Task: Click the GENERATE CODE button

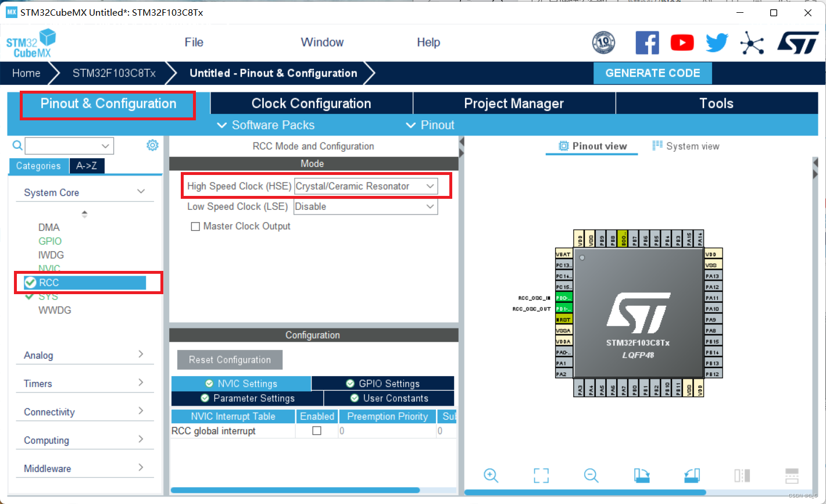Action: click(653, 73)
